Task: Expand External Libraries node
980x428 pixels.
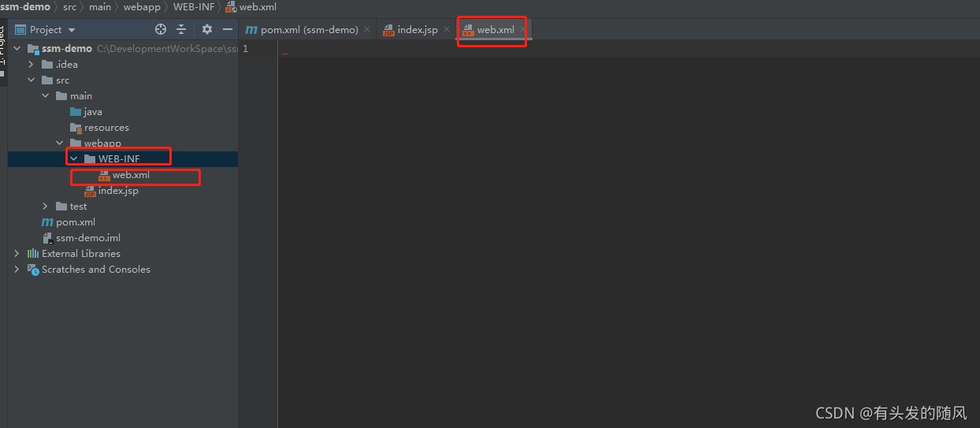Action: point(17,253)
